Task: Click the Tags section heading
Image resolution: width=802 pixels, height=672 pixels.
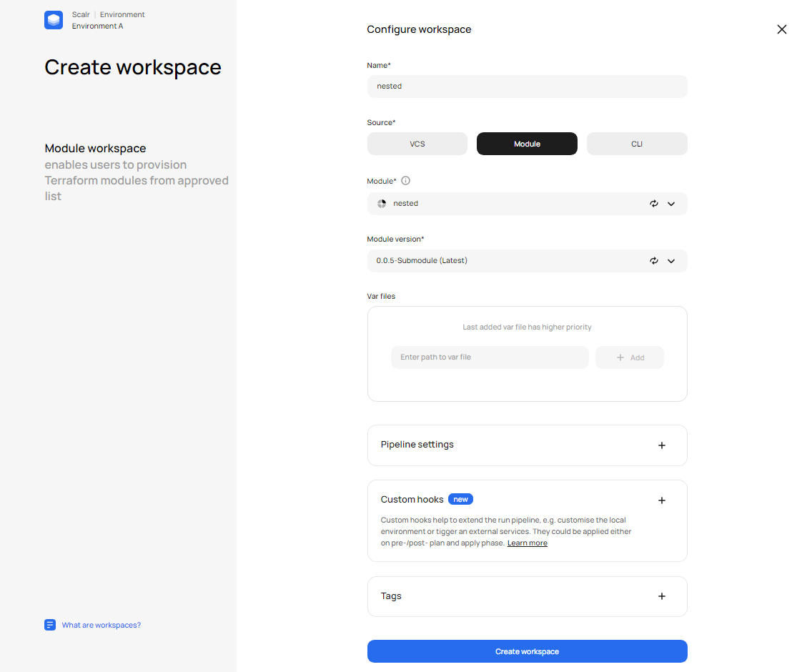Action: (x=391, y=596)
